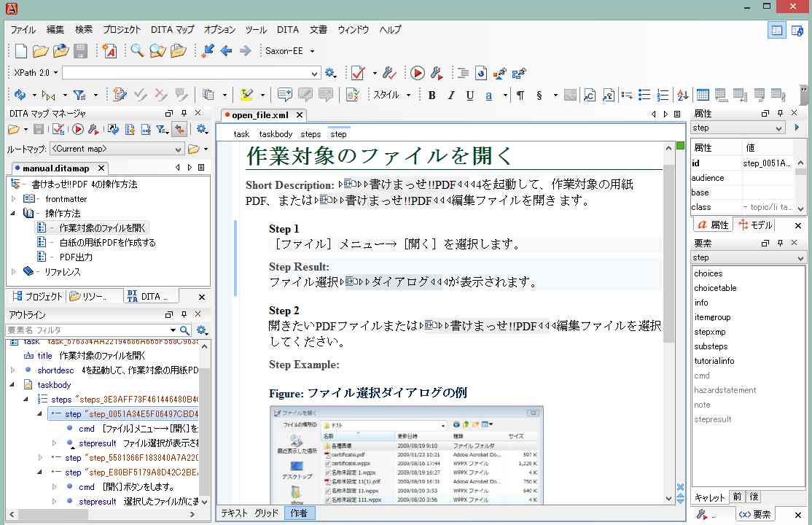Expand the リファレンス tree node
This screenshot has height=525, width=812.
[x=13, y=271]
